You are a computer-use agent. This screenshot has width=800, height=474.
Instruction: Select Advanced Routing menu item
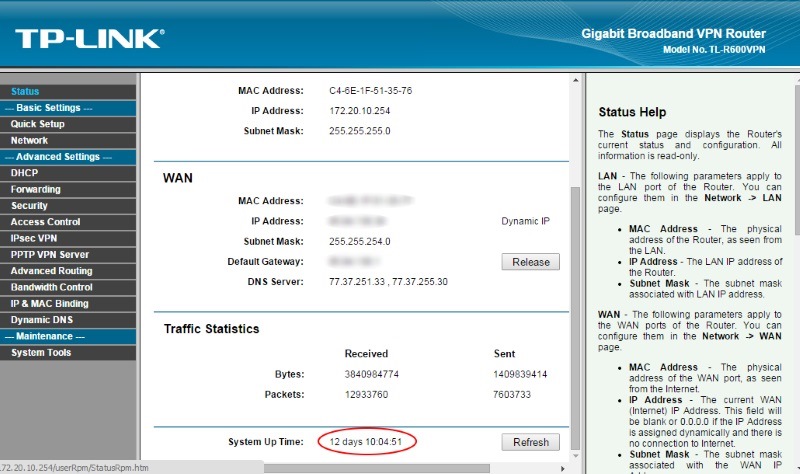(x=52, y=271)
